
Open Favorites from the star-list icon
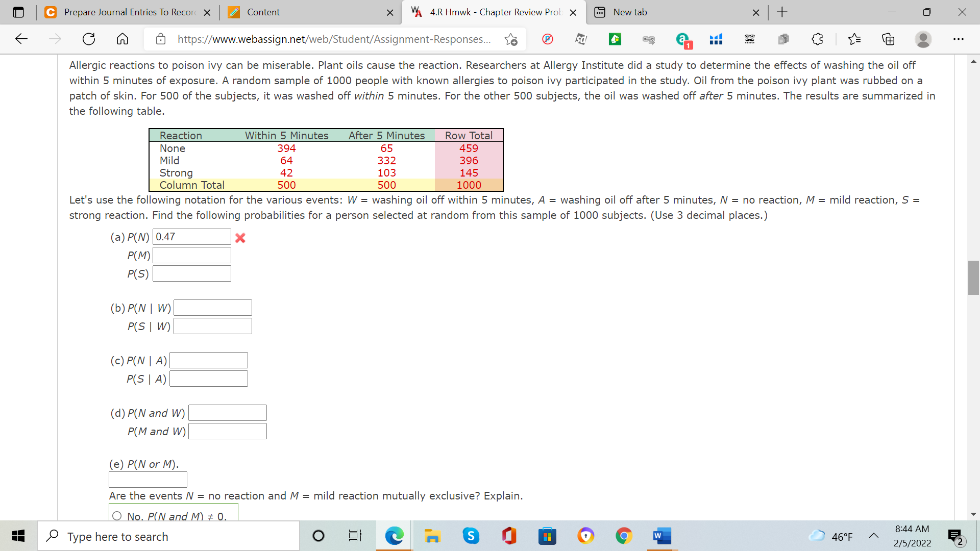pos(855,39)
